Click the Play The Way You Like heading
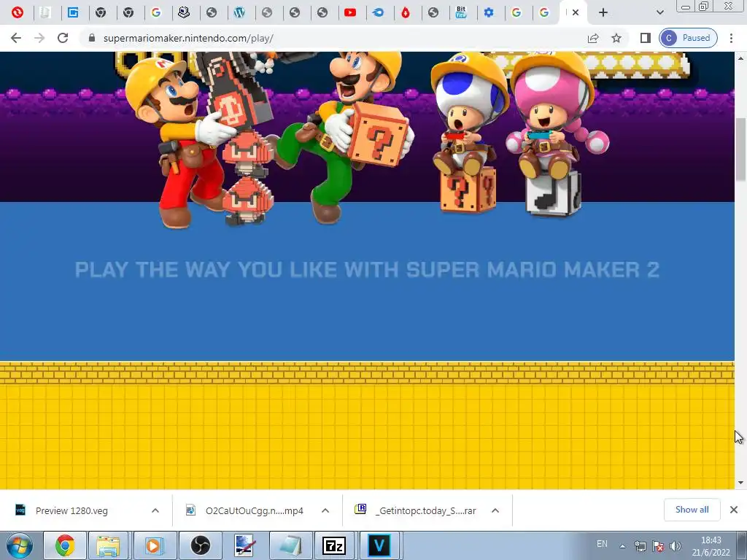This screenshot has height=560, width=747. click(x=367, y=270)
